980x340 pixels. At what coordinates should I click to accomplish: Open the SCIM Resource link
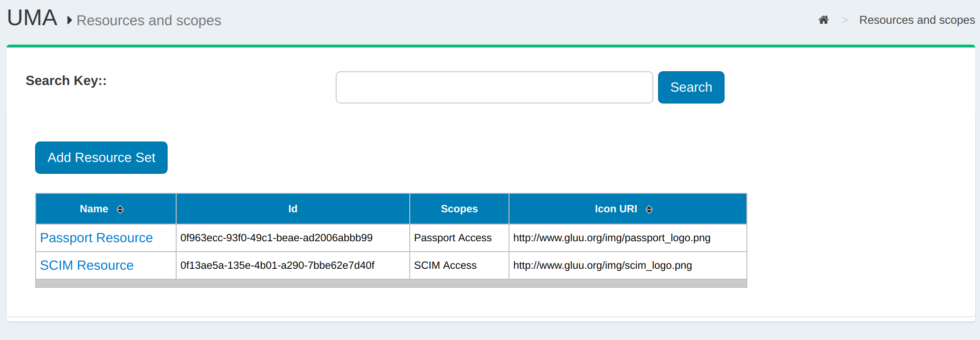click(x=87, y=265)
